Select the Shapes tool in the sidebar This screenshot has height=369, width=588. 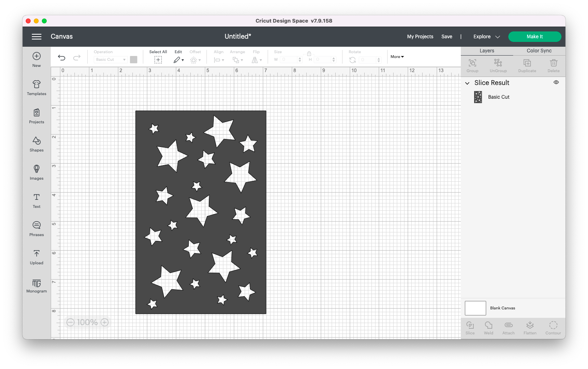click(x=36, y=145)
